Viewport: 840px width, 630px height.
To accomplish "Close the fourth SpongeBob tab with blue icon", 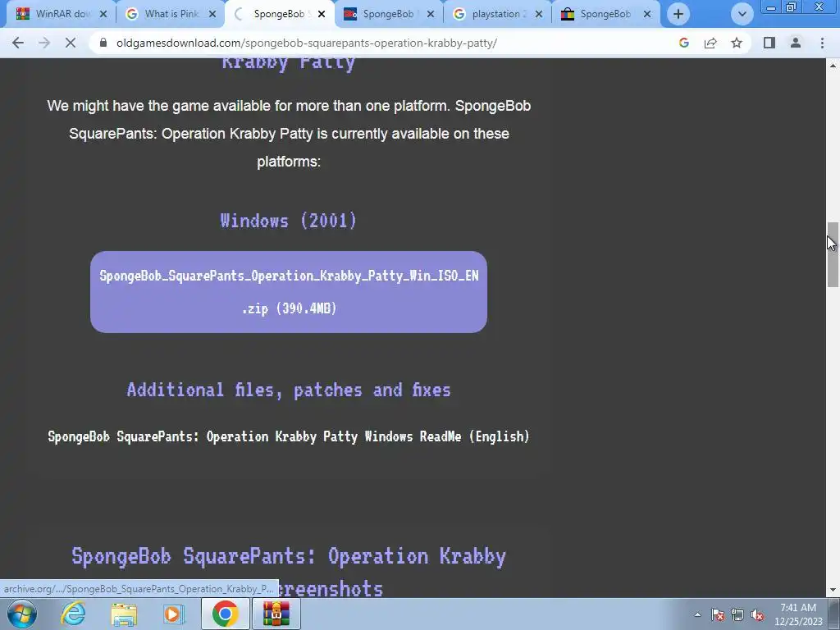I will coord(430,15).
